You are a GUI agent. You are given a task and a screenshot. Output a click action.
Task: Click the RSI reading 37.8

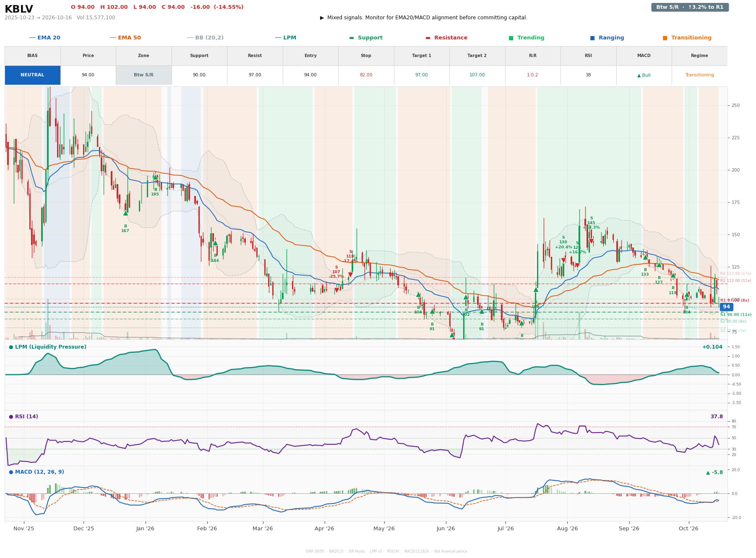pos(717,417)
